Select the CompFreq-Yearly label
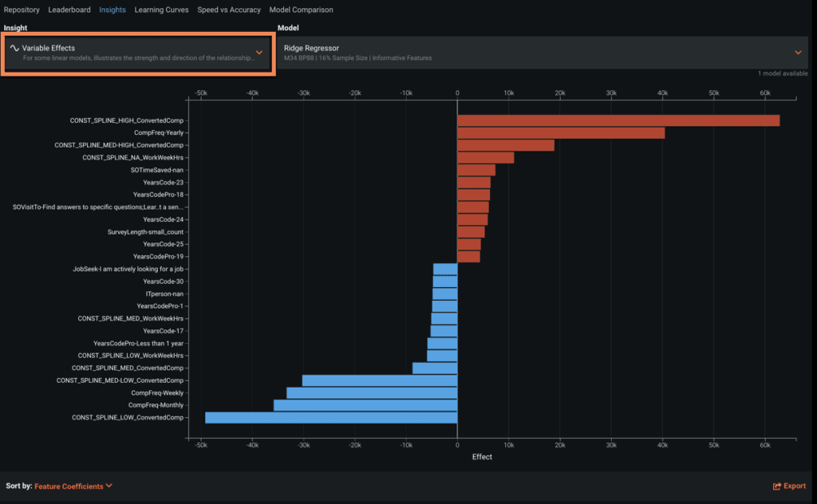The width and height of the screenshot is (817, 504). [159, 132]
